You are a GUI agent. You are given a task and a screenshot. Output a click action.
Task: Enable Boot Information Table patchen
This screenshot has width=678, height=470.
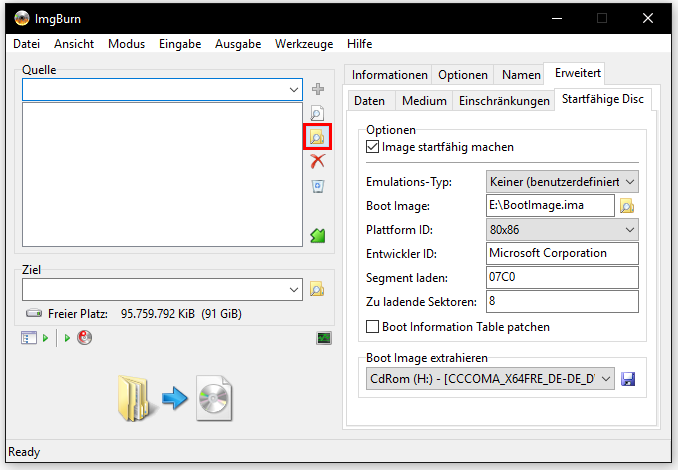click(x=372, y=326)
